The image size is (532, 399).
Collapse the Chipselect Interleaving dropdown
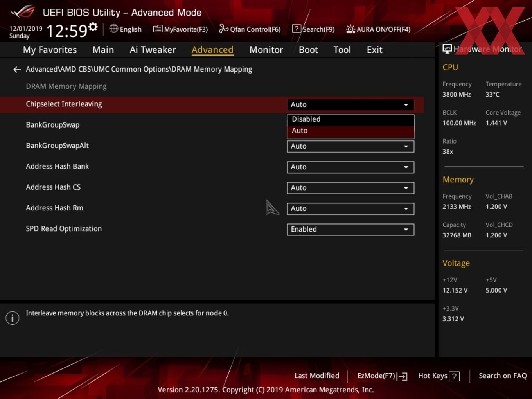coord(350,105)
